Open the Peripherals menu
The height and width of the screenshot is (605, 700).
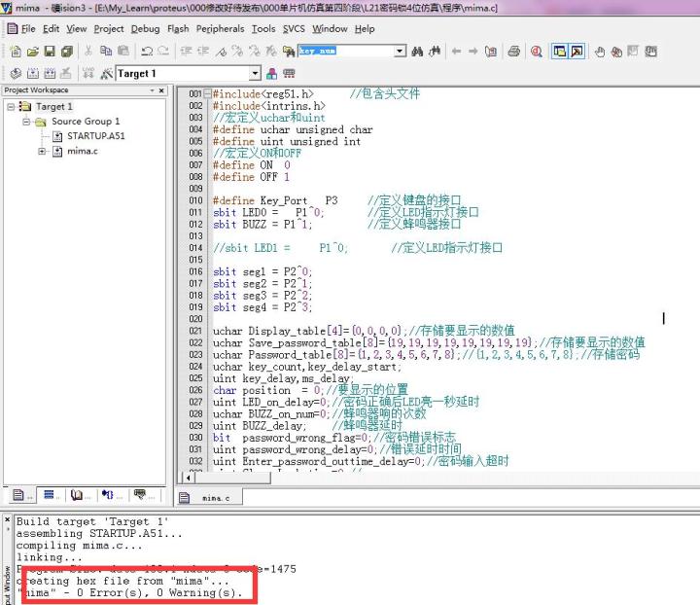click(x=220, y=28)
